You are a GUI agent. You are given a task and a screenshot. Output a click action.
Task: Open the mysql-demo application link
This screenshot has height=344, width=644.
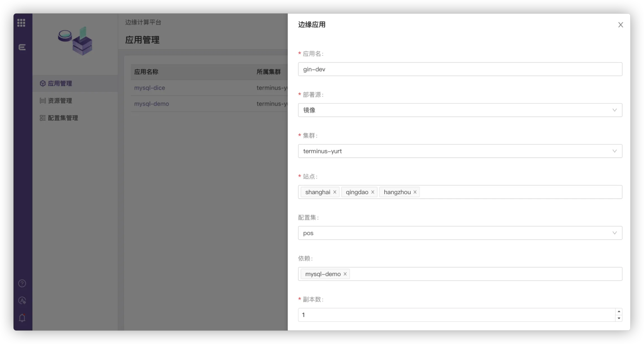click(151, 104)
